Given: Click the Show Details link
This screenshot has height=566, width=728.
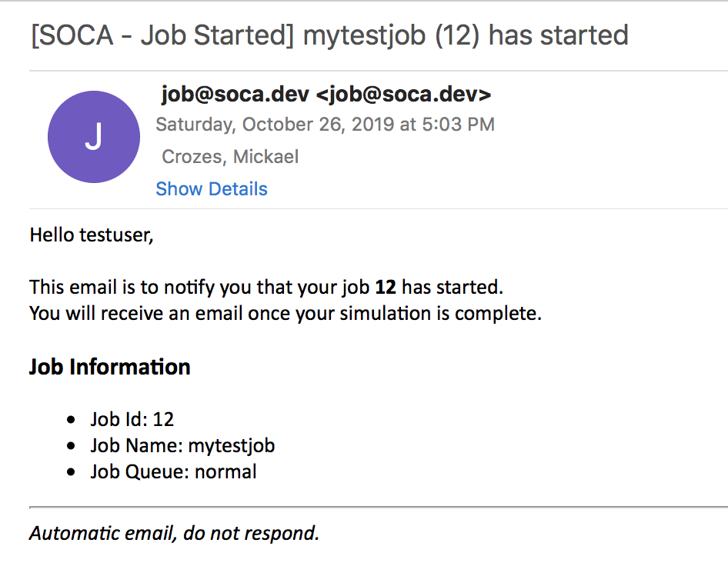Looking at the screenshot, I should coord(212,189).
